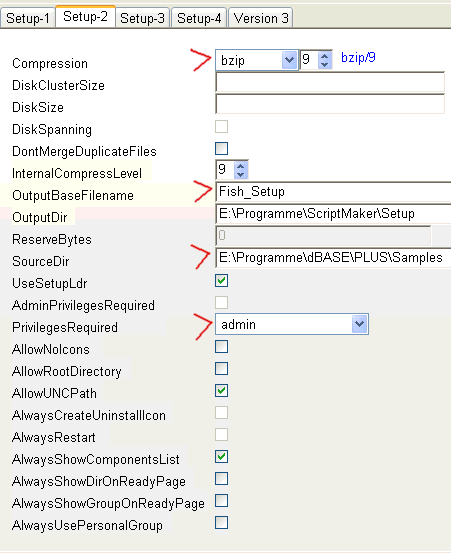Open the PrivilegesRequired admin dropdown
The height and width of the screenshot is (554, 451).
coord(359,324)
